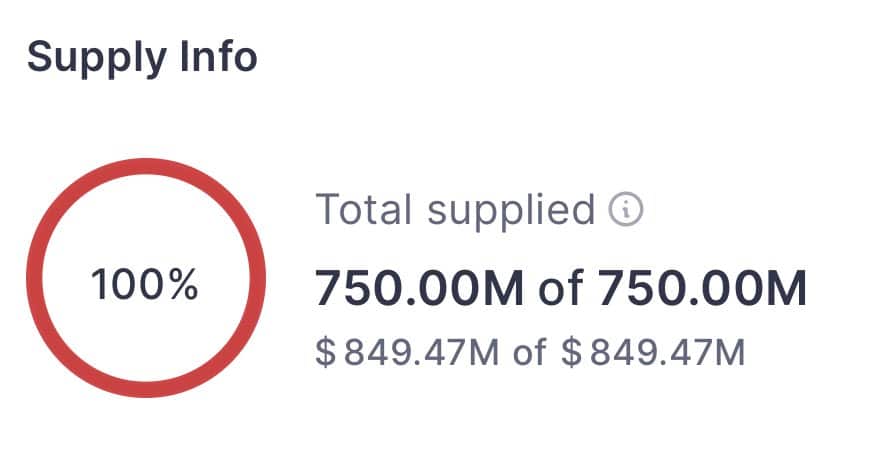
Task: Click the percent sign in the ring's 100%
Action: (x=183, y=286)
